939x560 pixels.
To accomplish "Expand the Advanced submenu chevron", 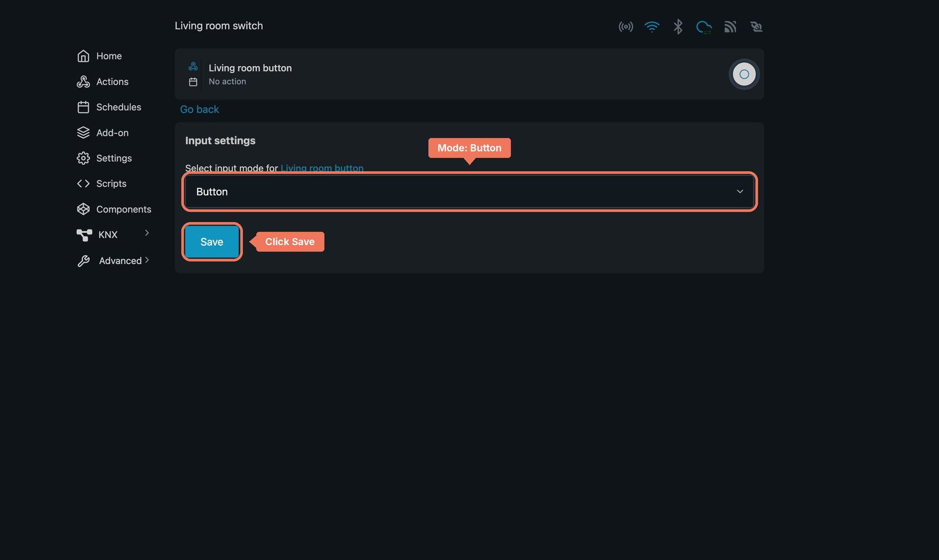I will (x=147, y=260).
